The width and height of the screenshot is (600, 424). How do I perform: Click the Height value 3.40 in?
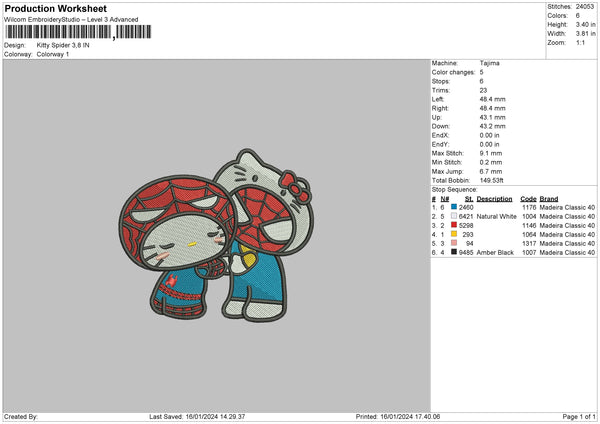click(585, 24)
